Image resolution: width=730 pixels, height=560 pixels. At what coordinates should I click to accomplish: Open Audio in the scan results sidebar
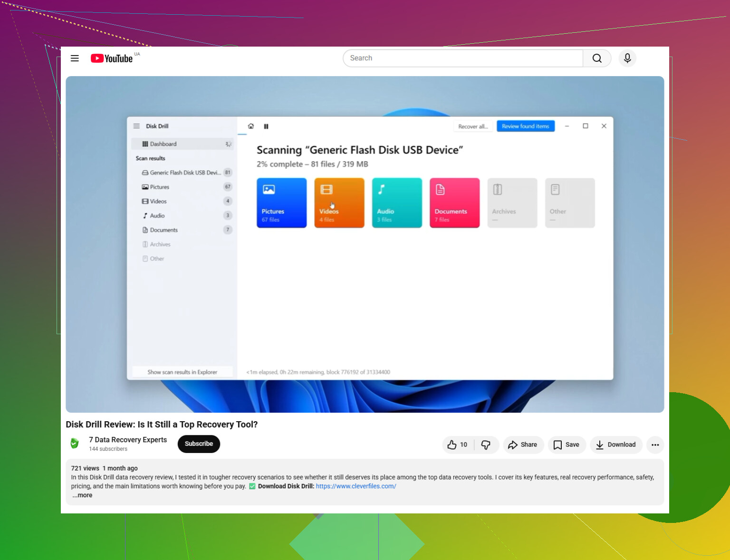tap(182, 215)
